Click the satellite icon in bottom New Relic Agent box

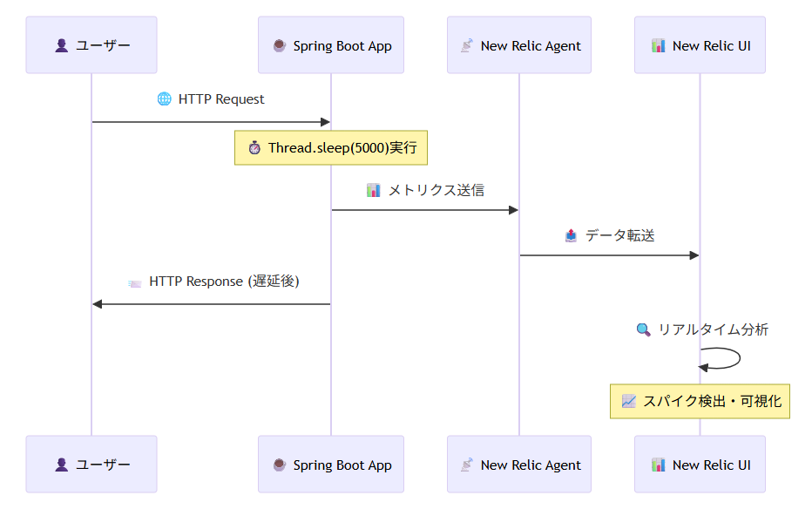click(467, 465)
